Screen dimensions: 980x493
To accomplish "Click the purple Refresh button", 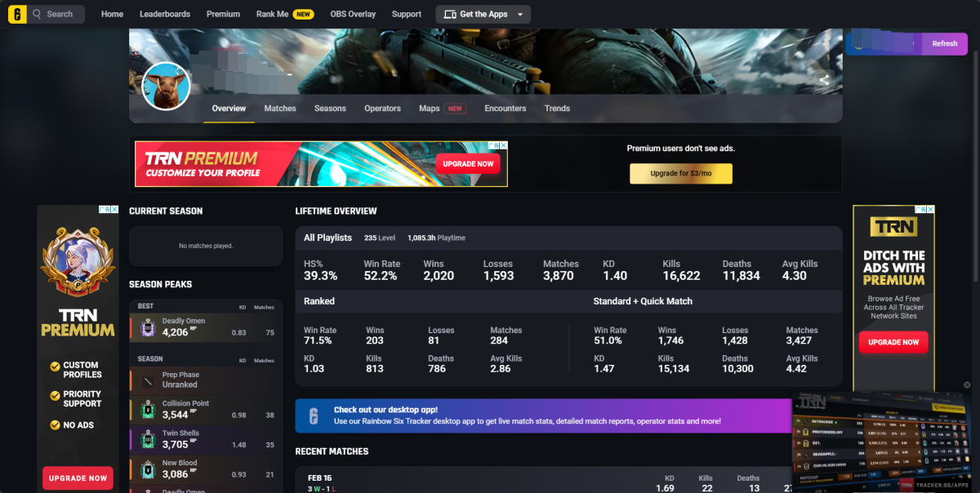I will coord(945,43).
